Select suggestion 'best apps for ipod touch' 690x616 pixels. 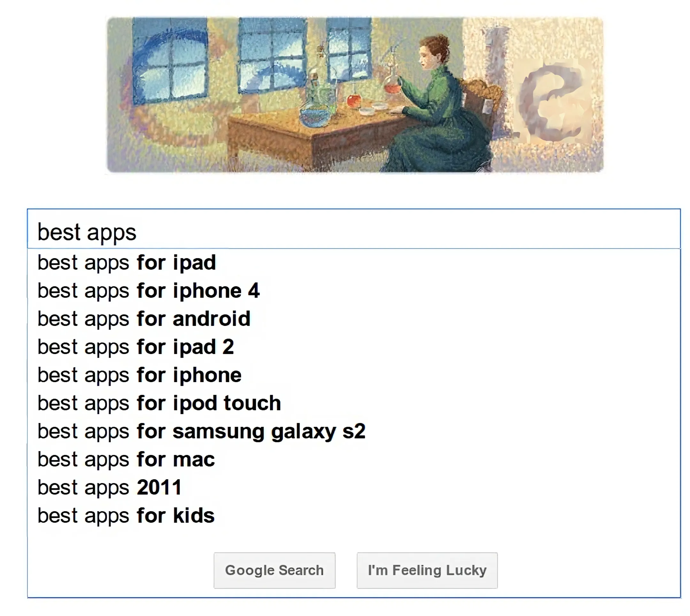tap(159, 403)
